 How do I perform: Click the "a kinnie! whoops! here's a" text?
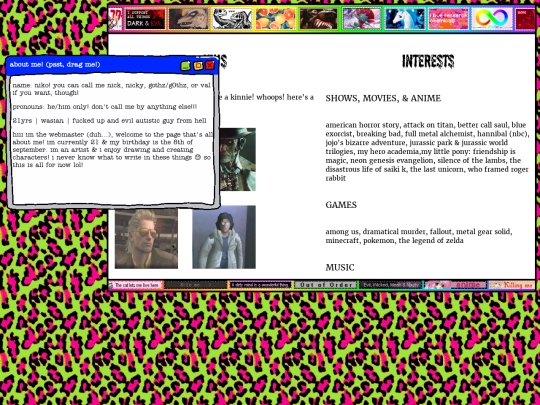(267, 97)
